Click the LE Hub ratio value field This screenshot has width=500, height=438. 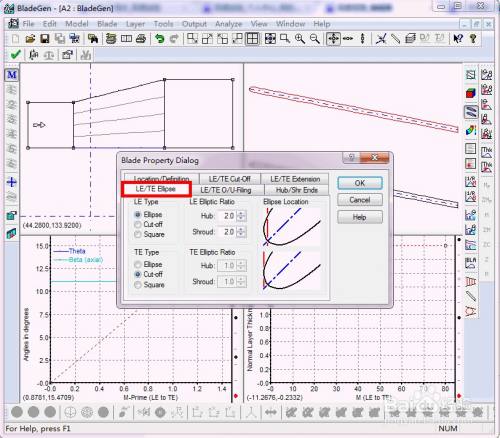tap(227, 216)
